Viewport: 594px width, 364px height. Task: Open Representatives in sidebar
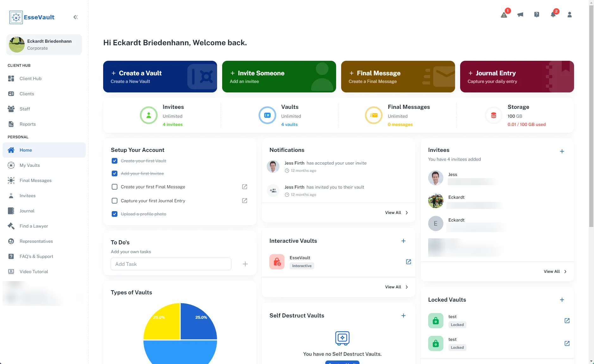[x=44, y=241]
